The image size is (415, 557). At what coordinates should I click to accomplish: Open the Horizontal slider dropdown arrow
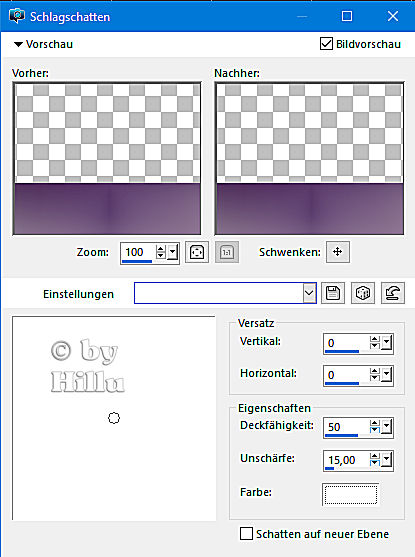tap(387, 375)
